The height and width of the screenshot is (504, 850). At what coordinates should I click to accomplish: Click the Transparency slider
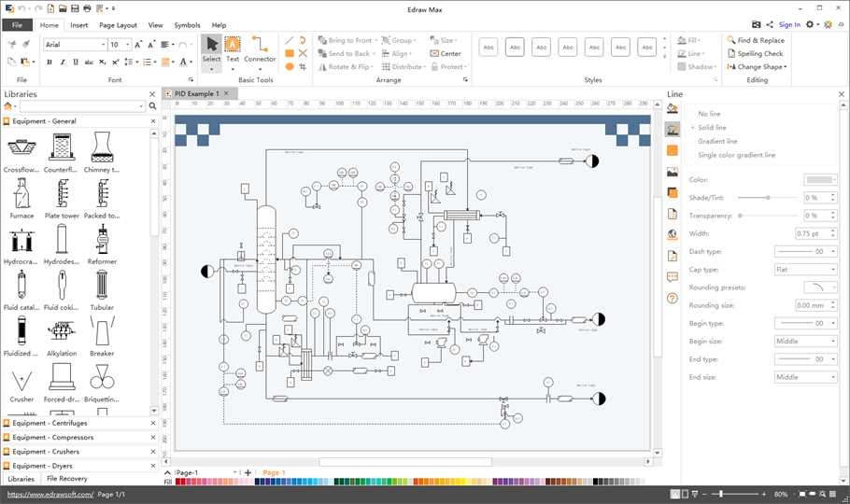[x=768, y=216]
